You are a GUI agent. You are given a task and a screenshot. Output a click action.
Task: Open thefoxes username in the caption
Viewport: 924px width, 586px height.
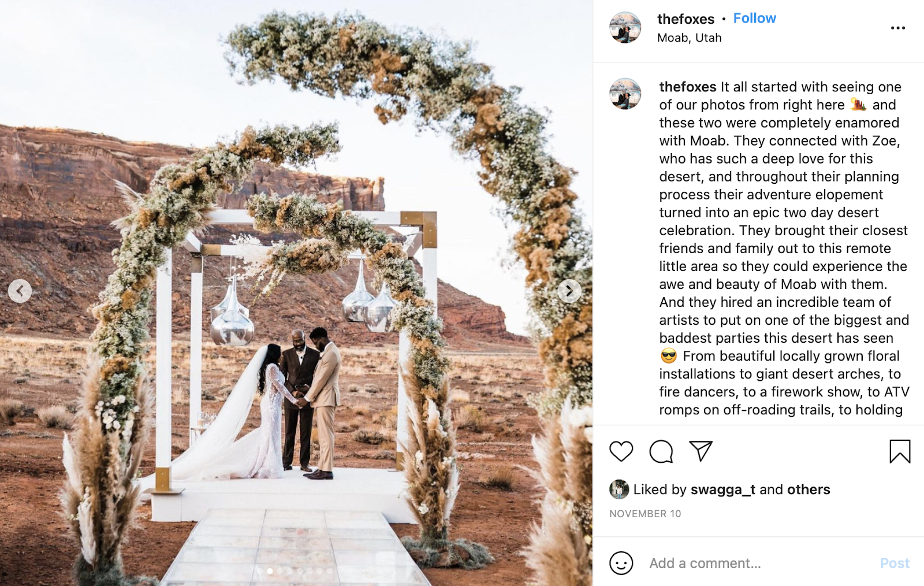688,87
